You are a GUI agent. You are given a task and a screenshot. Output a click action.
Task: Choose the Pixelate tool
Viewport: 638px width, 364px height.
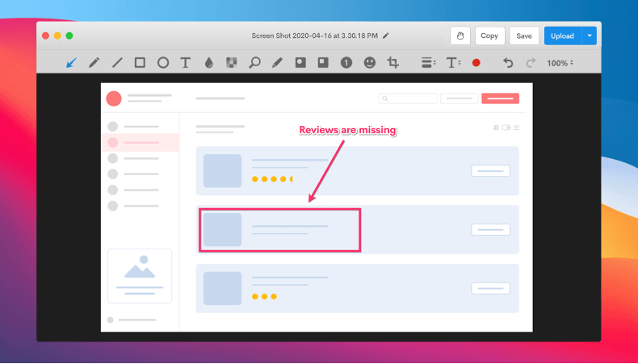(231, 62)
